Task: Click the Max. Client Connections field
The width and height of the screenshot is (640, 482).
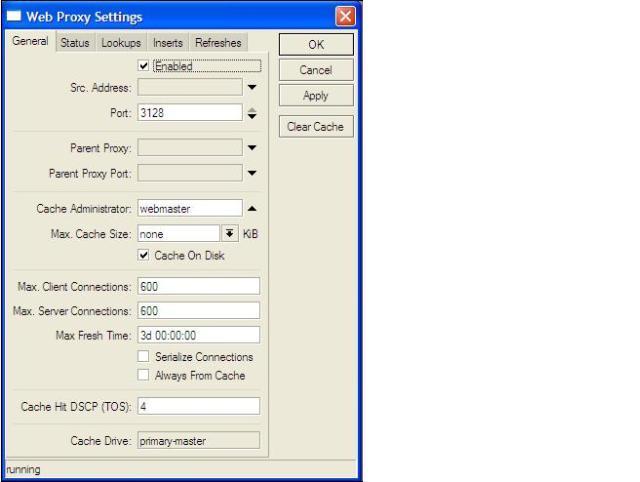Action: (198, 286)
